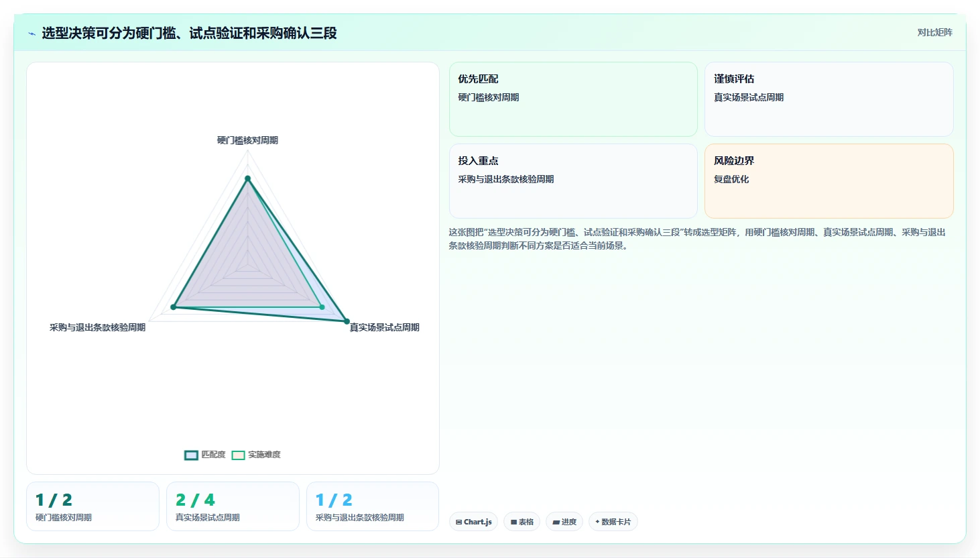The image size is (980, 558).
Task: Open the 风险边界 card
Action: pos(829,181)
